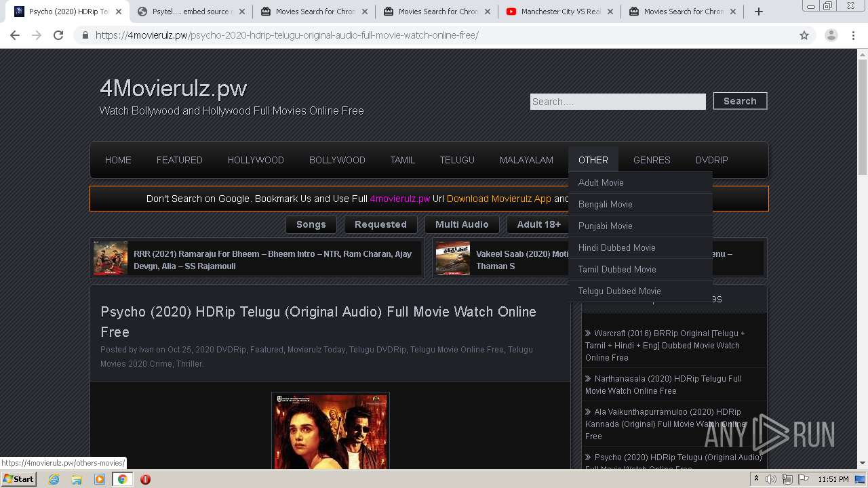The width and height of the screenshot is (868, 488).
Task: Expand the OTHER dropdown menu
Action: pyautogui.click(x=593, y=160)
